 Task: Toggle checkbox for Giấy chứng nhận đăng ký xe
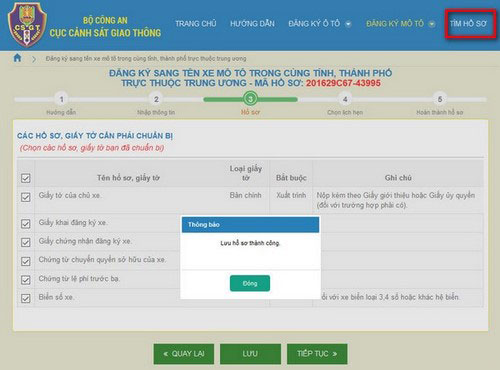(26, 242)
